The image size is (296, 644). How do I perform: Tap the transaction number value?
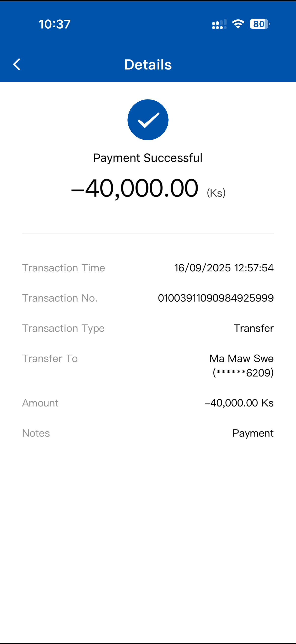coord(215,298)
